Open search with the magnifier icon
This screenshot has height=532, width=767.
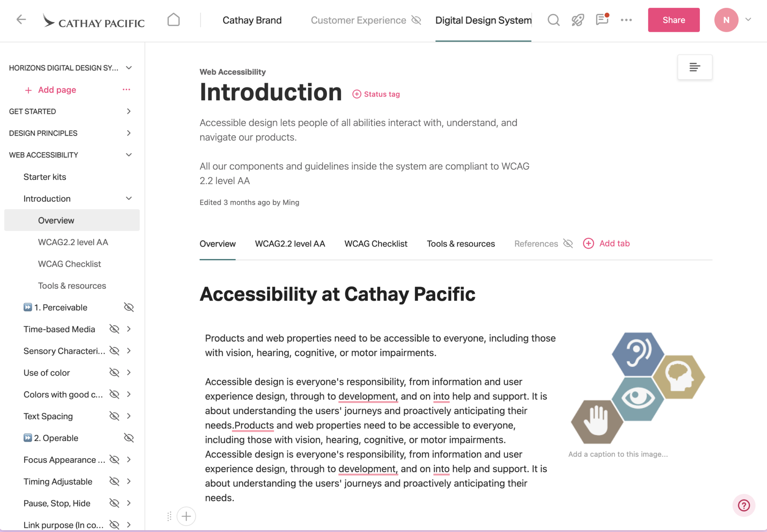(x=553, y=20)
